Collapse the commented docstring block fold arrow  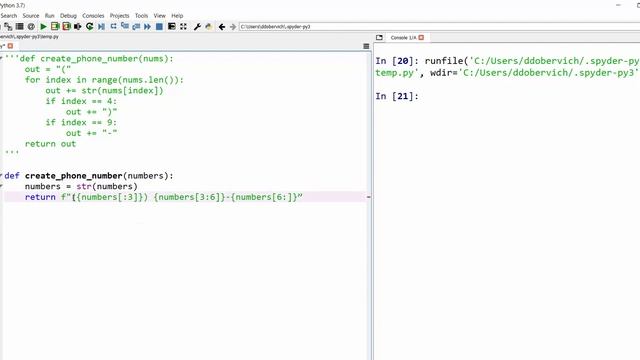tap(1, 59)
